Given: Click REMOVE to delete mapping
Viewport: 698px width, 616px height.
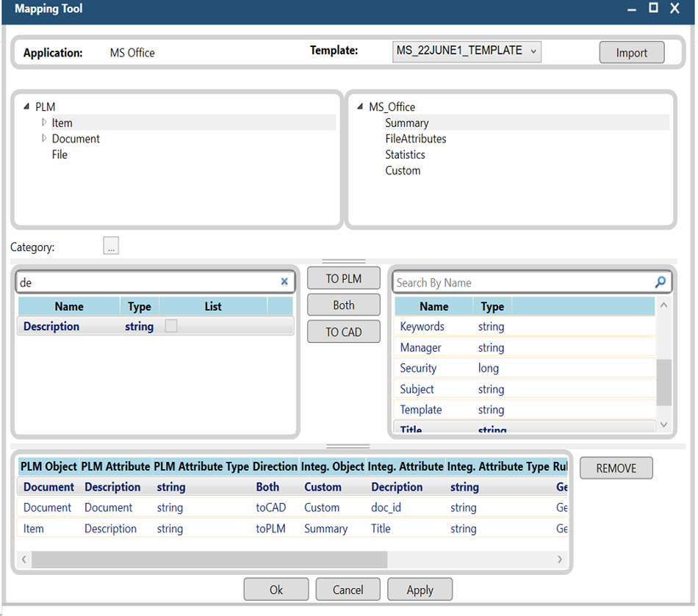Looking at the screenshot, I should tap(616, 468).
